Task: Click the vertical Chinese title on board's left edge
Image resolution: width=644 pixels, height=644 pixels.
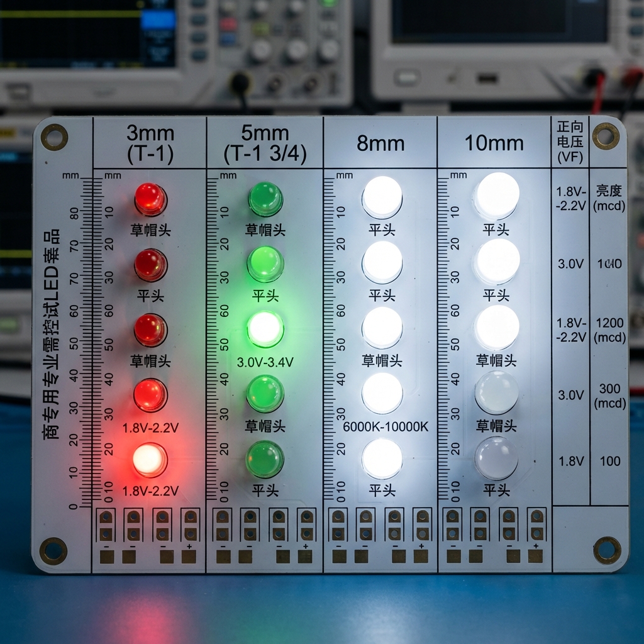Action: coord(50,335)
